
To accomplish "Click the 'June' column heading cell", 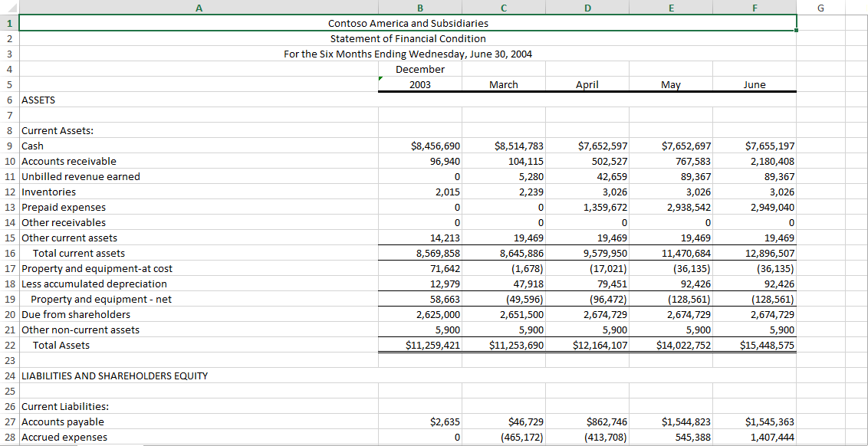I will click(x=755, y=84).
